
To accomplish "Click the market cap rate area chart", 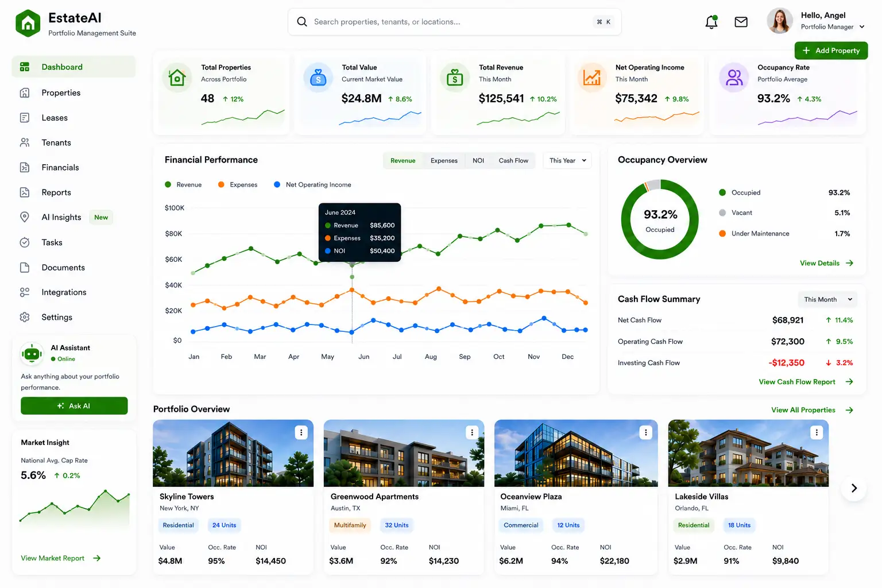I will 75,508.
